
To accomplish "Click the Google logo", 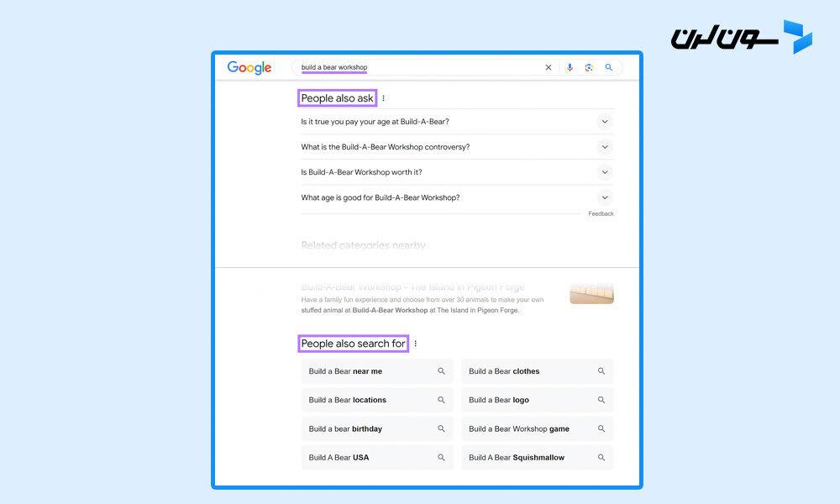I will [249, 67].
